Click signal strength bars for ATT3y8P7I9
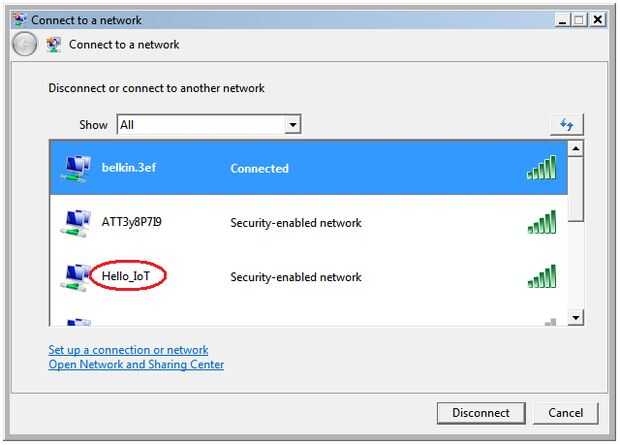Image resolution: width=620 pixels, height=445 pixels. pos(541,223)
